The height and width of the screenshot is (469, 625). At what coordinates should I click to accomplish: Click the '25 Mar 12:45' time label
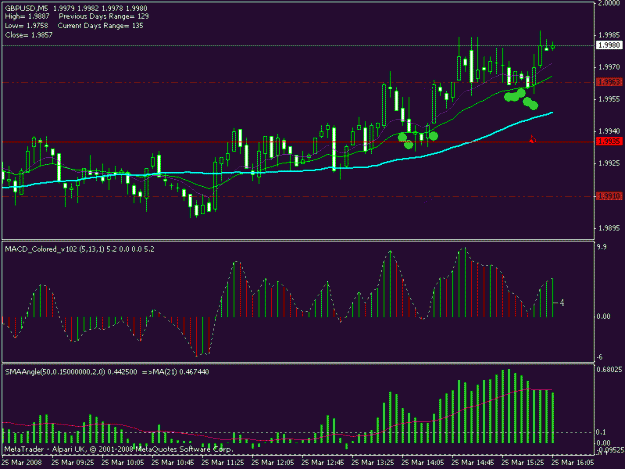[322, 463]
